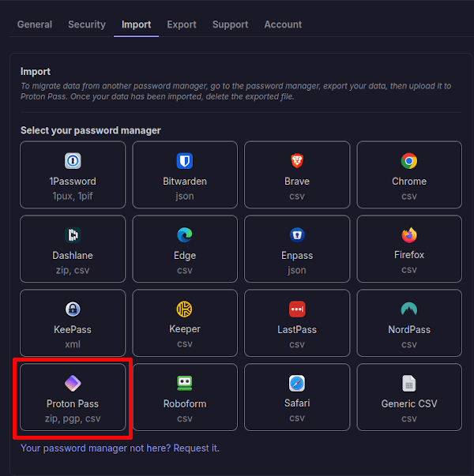Select the Roboform label text
Viewport: 474px width, 476px height.
pos(185,403)
